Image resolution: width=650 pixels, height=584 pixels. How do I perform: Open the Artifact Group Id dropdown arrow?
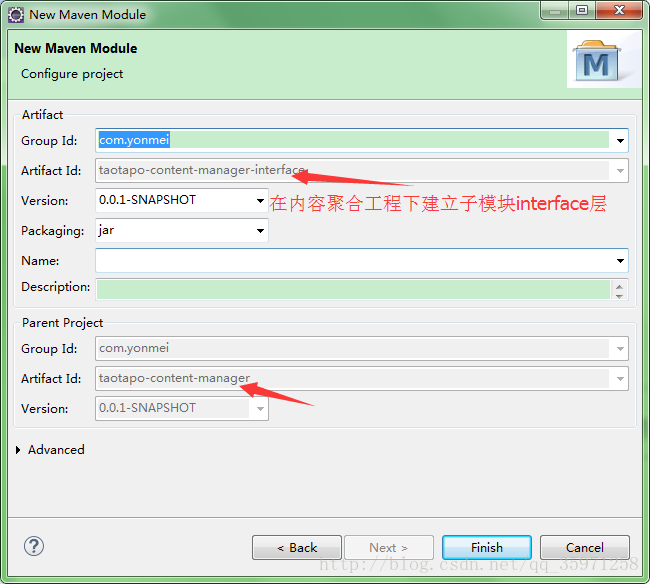620,141
